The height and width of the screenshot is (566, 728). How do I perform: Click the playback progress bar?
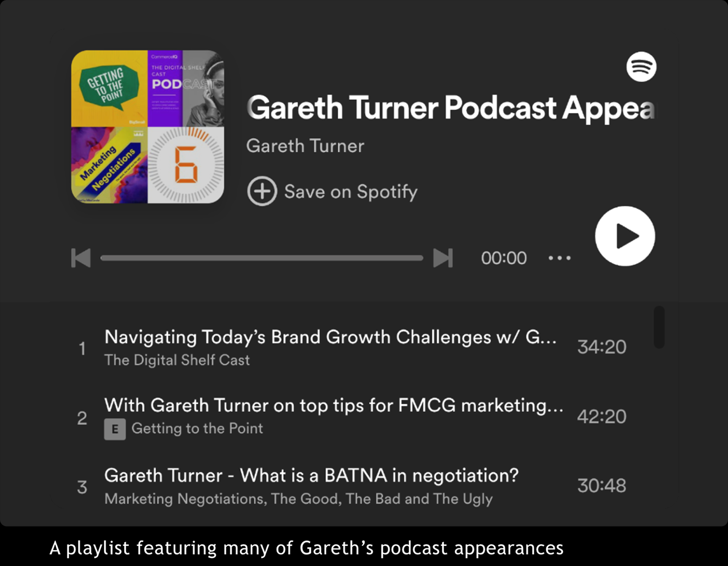click(262, 258)
